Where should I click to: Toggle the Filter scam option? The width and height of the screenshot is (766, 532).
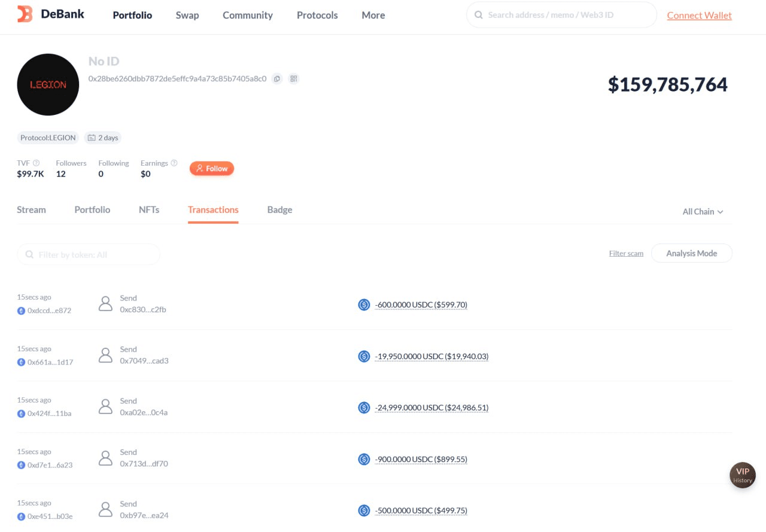point(626,254)
